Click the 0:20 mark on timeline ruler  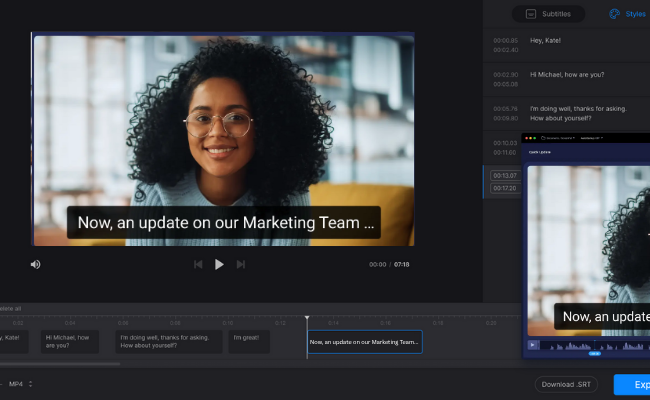pyautogui.click(x=491, y=323)
